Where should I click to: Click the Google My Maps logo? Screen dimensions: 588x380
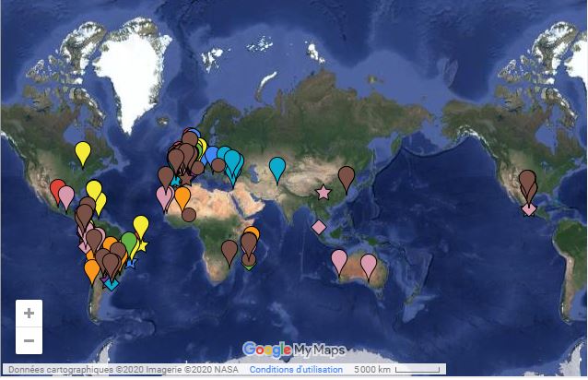click(294, 350)
